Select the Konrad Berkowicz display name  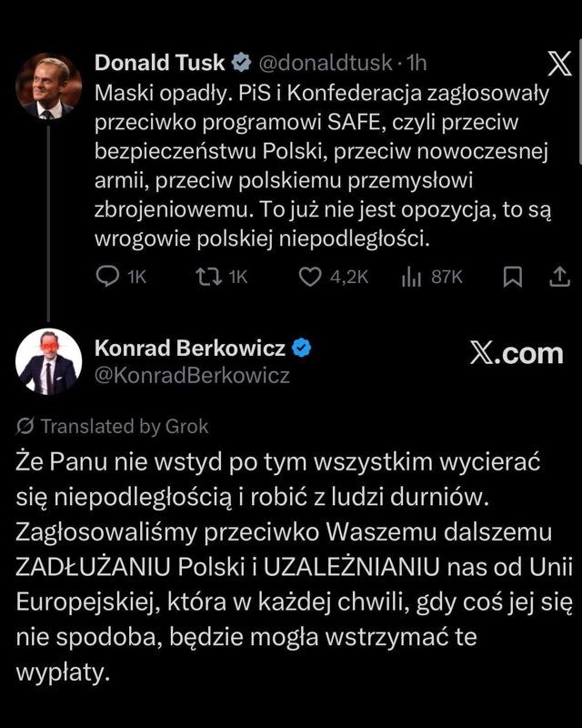(190, 349)
